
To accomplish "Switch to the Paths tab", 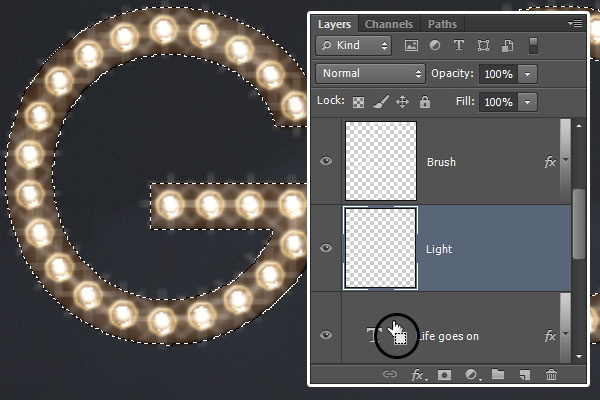I will (x=442, y=24).
